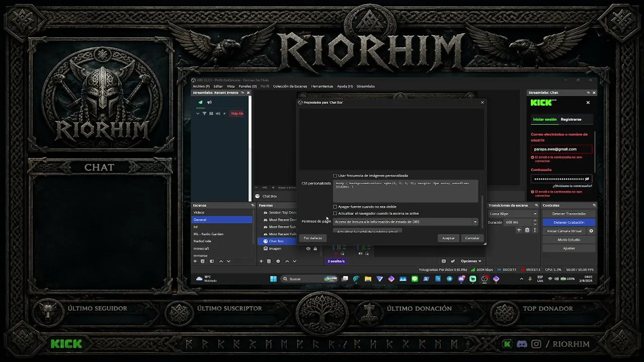This screenshot has width=644, height=362.
Task: Move the selected scene up
Action: (221, 261)
